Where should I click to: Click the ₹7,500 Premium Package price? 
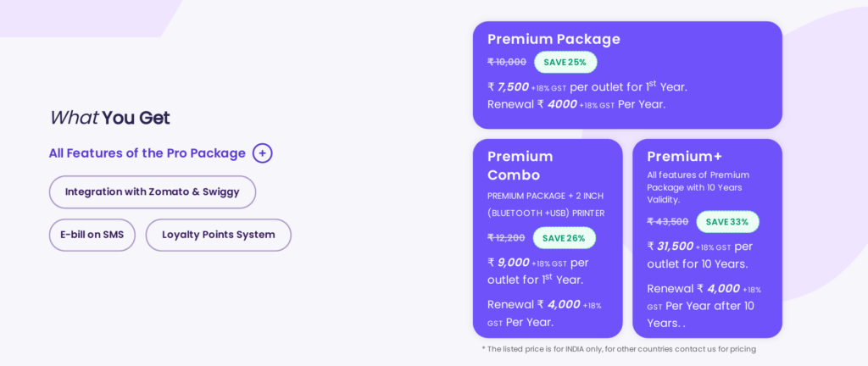click(x=513, y=86)
